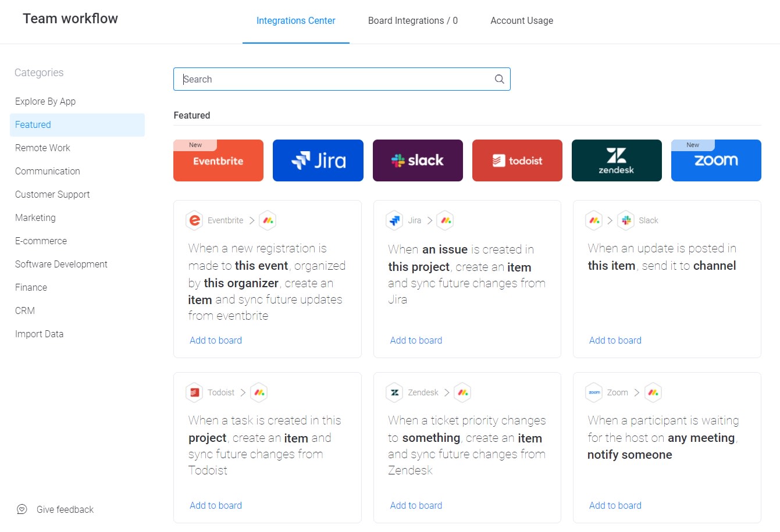Viewport: 780px width, 532px height.
Task: Open the Zoom featured tile
Action: 716,160
